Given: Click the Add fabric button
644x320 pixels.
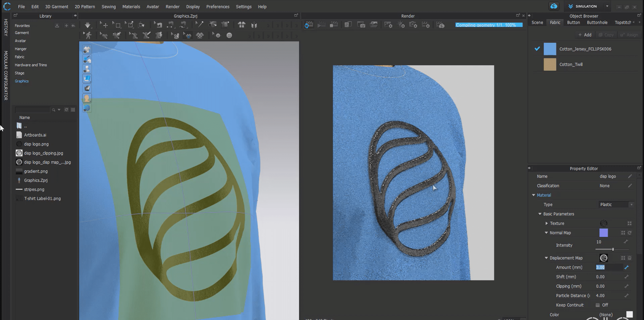Looking at the screenshot, I should click(x=585, y=35).
